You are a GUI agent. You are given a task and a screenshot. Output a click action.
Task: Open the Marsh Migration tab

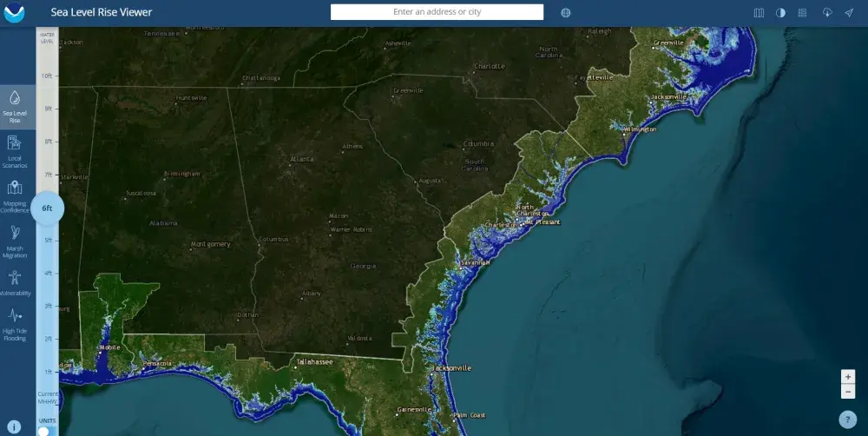click(15, 241)
